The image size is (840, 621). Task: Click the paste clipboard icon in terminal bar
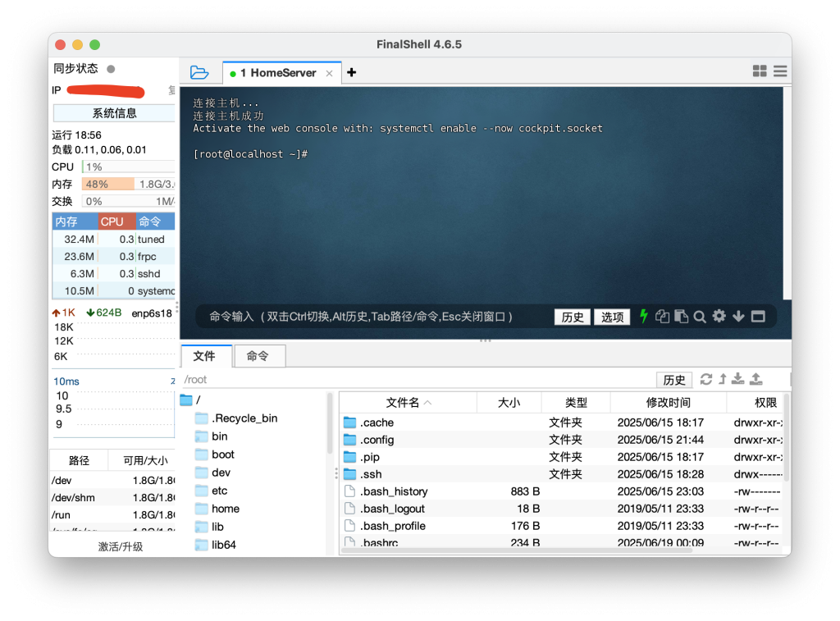pyautogui.click(x=681, y=317)
